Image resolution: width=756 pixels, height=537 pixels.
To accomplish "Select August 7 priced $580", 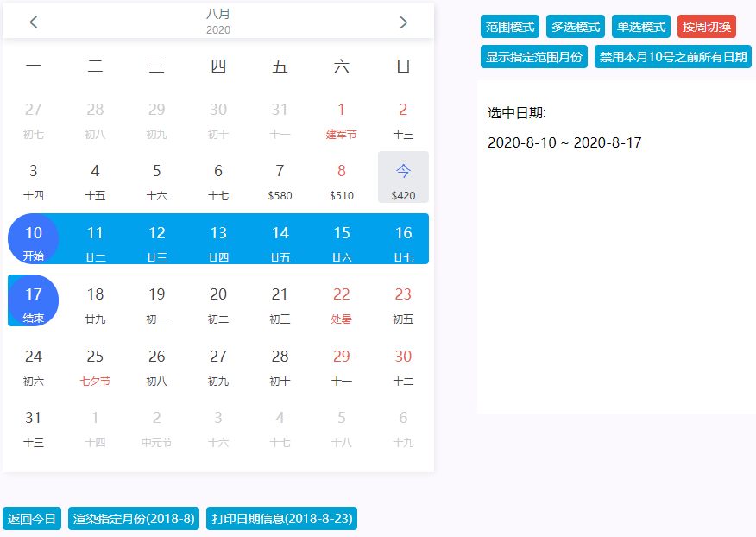I will pos(280,177).
